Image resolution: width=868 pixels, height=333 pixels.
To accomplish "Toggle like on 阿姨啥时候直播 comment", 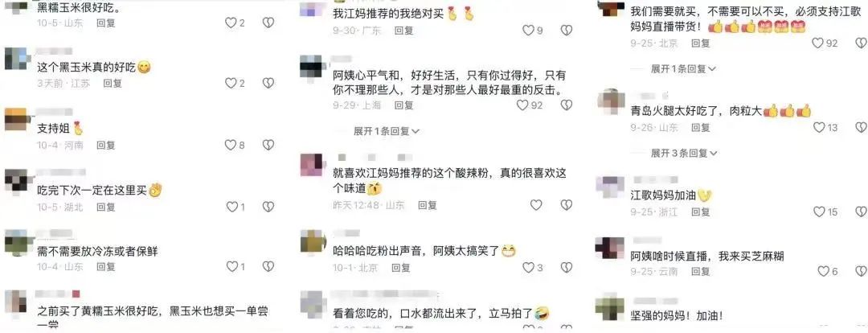I will (x=824, y=272).
